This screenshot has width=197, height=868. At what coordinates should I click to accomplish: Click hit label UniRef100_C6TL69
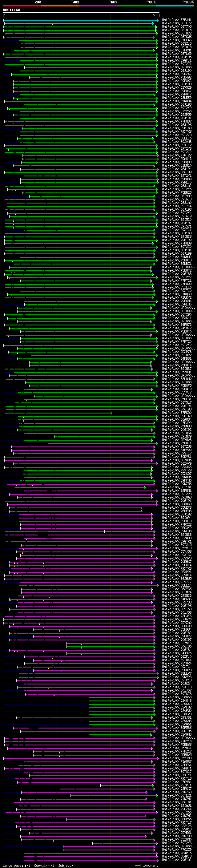point(176,54)
